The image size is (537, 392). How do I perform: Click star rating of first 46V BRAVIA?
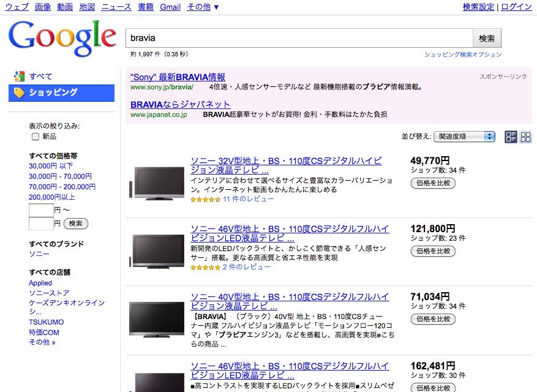point(205,267)
